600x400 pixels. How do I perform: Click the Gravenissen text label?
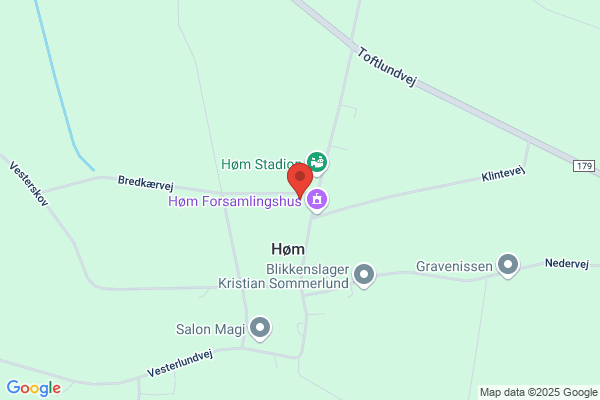[x=454, y=266]
